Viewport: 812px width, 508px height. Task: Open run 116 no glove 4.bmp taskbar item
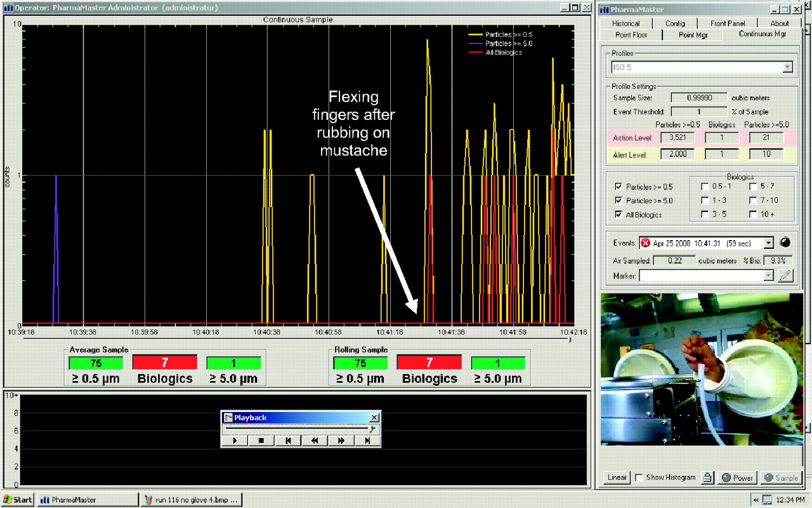click(191, 500)
